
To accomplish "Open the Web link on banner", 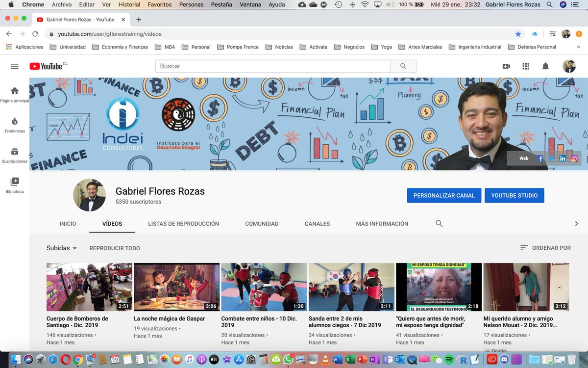I will (524, 158).
